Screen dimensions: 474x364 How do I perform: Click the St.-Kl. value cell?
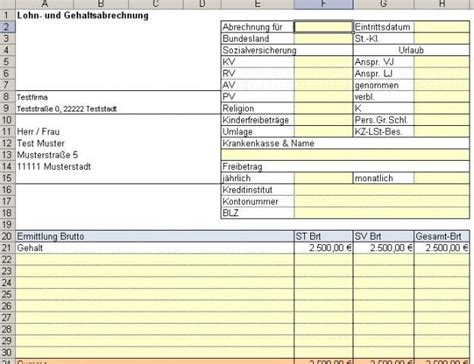click(442, 38)
